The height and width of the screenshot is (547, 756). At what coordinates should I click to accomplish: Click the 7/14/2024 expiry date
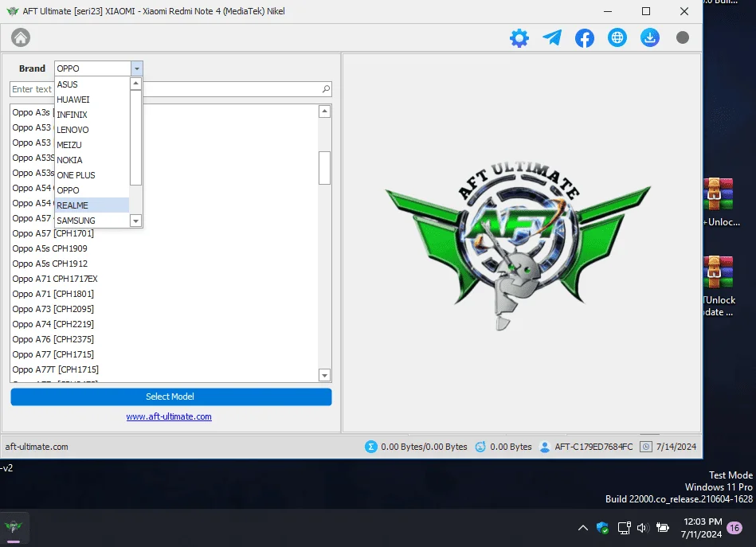[676, 447]
